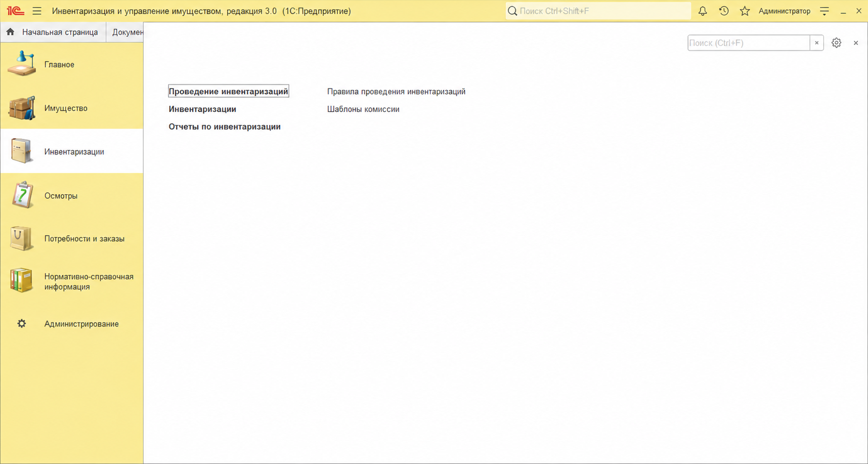
Task: Open Проведение инвентаризаций link
Action: point(228,91)
